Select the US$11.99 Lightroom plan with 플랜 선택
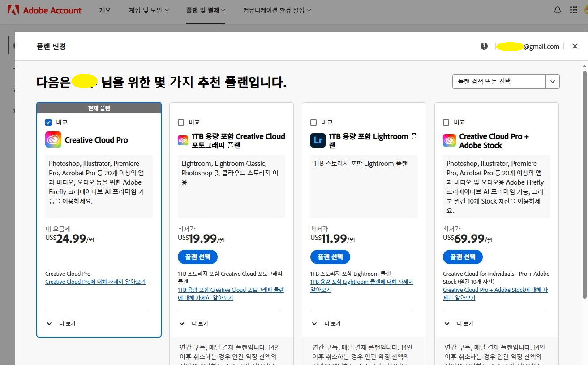Screen dimensions: 588x365 pyautogui.click(x=330, y=257)
